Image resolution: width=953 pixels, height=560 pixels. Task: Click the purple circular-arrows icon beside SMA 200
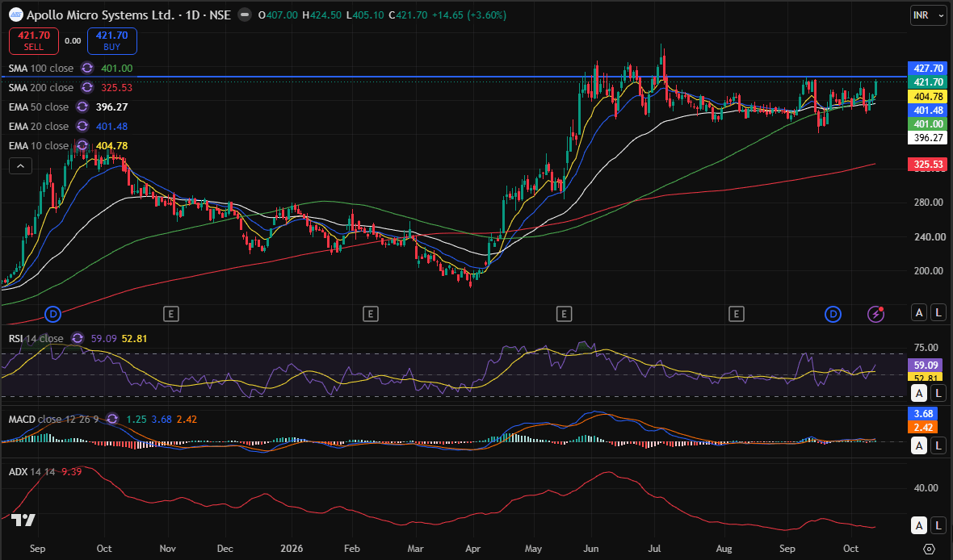point(87,87)
